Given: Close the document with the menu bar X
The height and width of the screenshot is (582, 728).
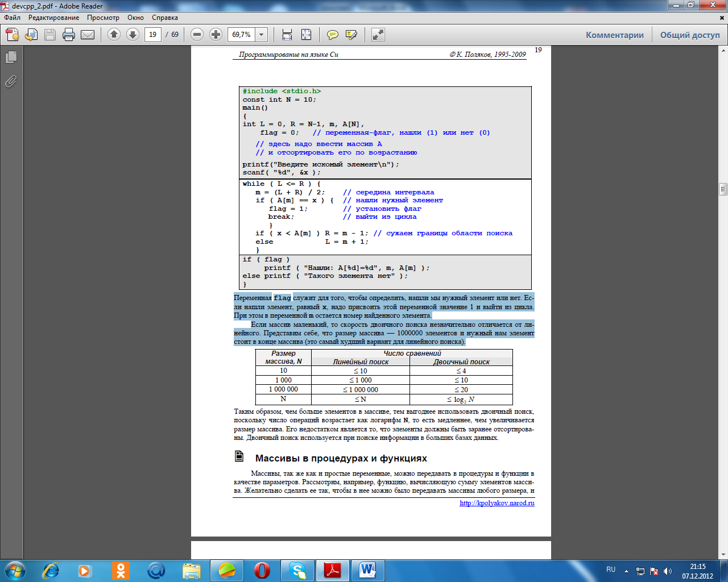Looking at the screenshot, I should click(x=723, y=17).
